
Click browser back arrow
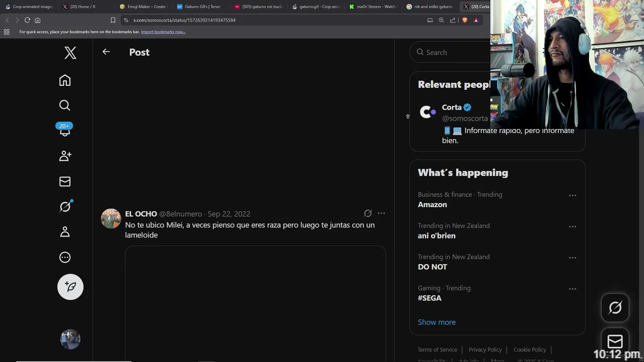(7, 20)
